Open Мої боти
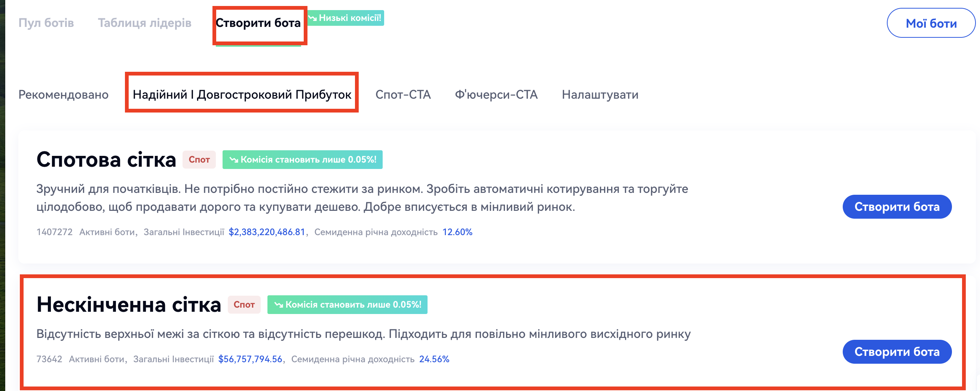980x391 pixels. 931,23
